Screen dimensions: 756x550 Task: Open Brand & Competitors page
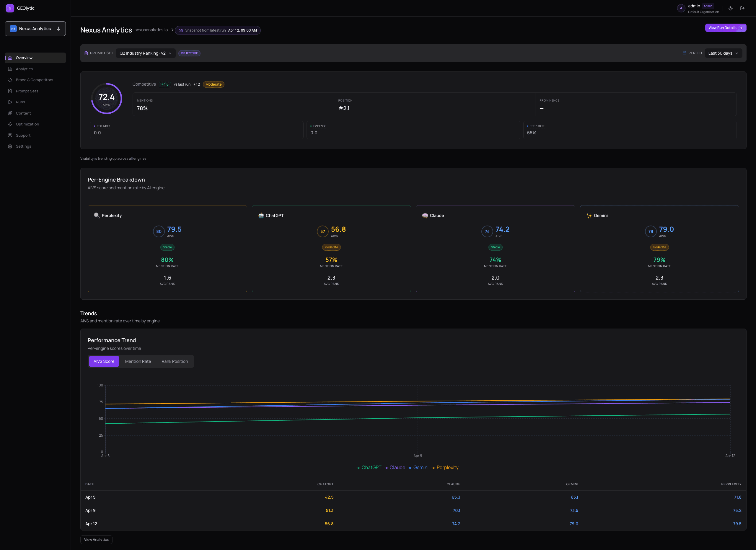[x=35, y=80]
